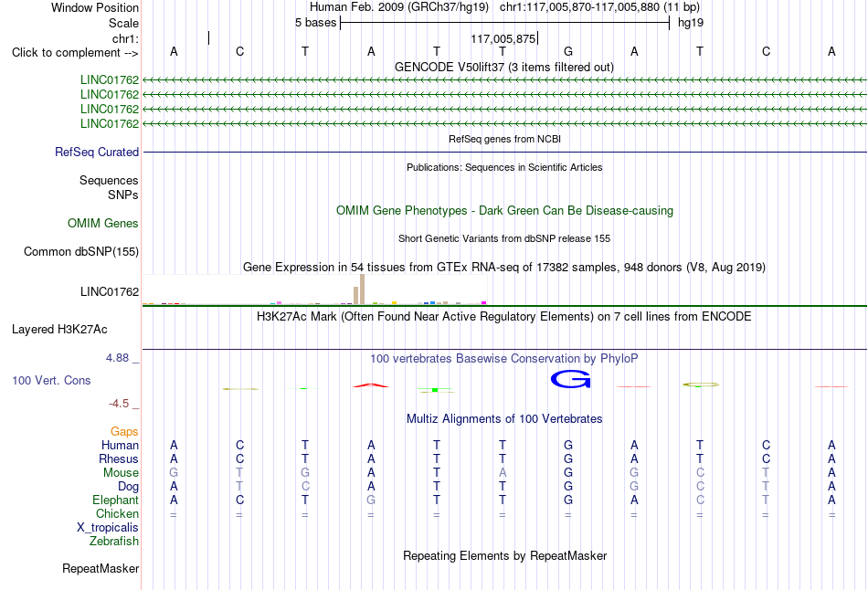Click the hg19 label beside the scale bar
The image size is (868, 590).
(x=691, y=23)
